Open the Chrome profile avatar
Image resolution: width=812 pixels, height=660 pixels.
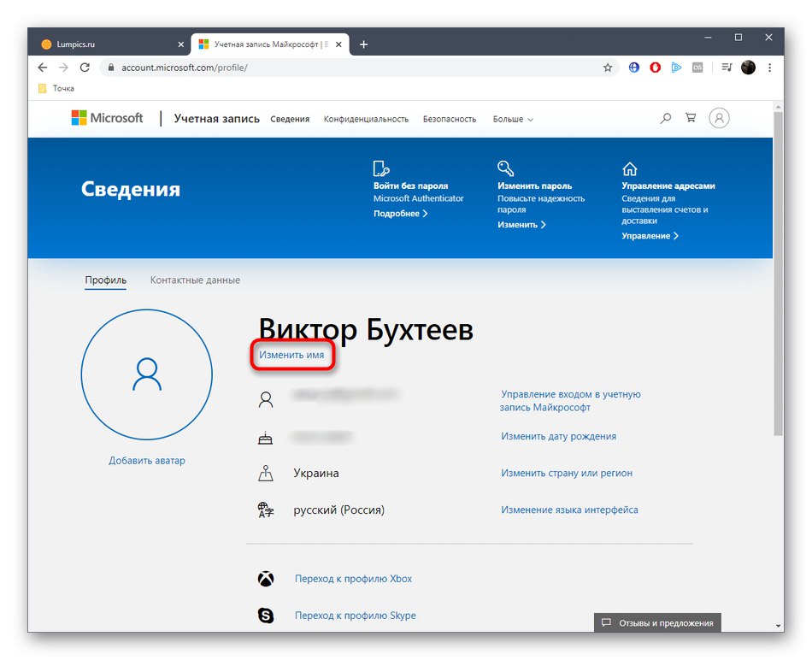click(x=748, y=68)
